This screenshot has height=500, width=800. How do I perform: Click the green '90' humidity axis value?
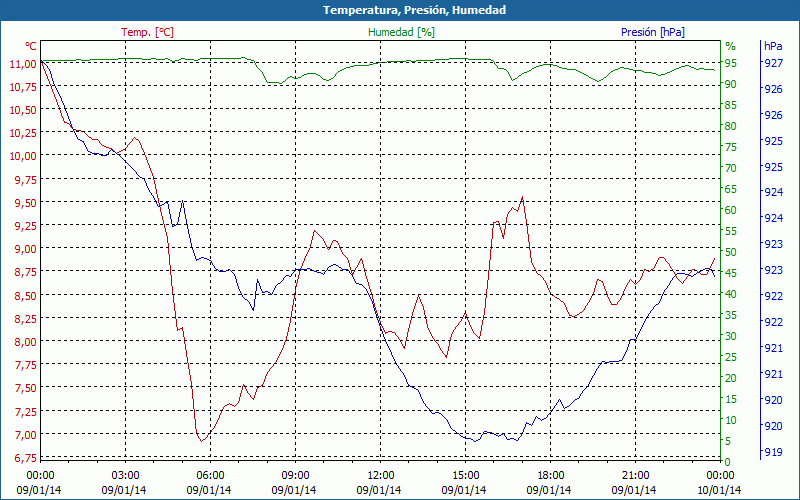click(x=731, y=84)
